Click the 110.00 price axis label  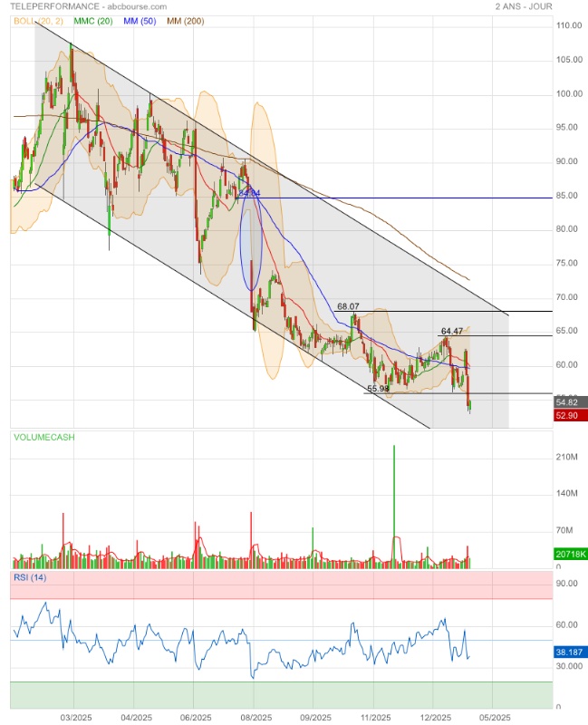coord(569,25)
